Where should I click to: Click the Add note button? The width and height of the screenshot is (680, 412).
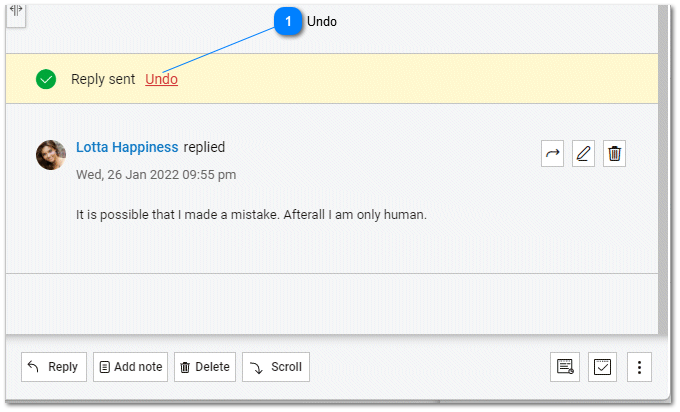pos(130,367)
